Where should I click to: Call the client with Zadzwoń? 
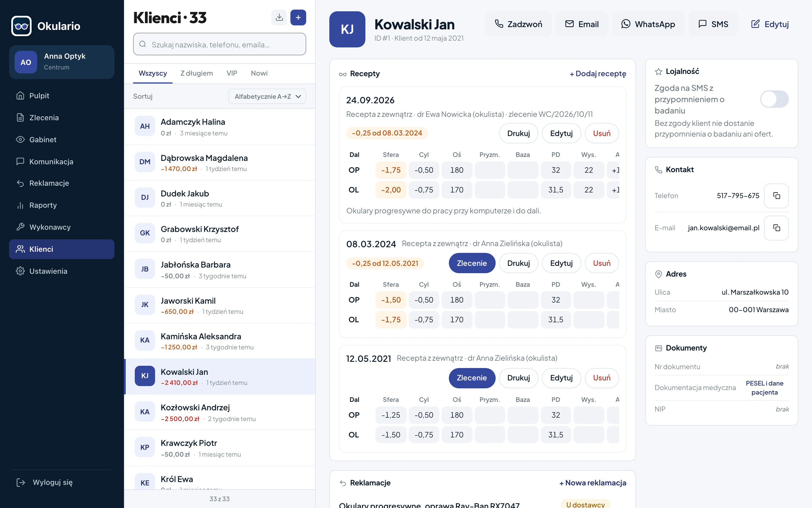(x=518, y=24)
